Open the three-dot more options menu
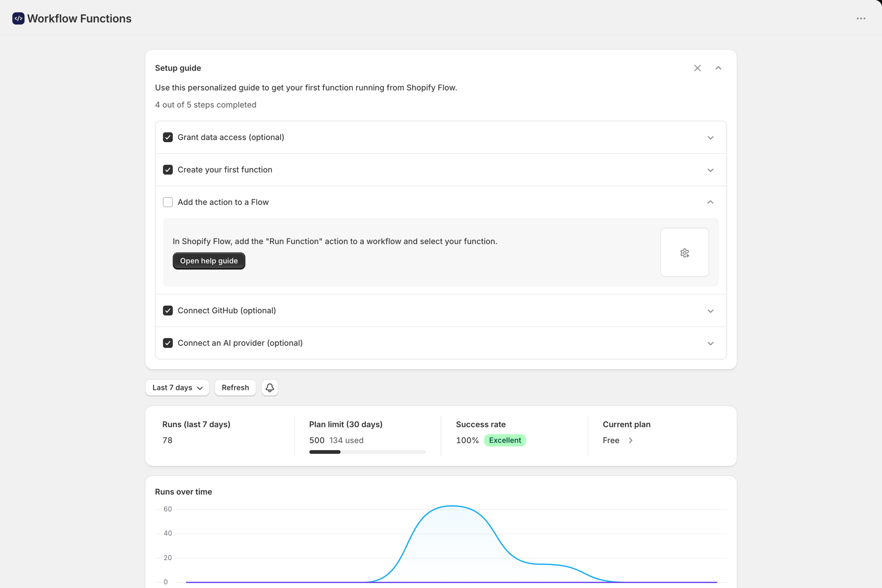882x588 pixels. [x=861, y=18]
